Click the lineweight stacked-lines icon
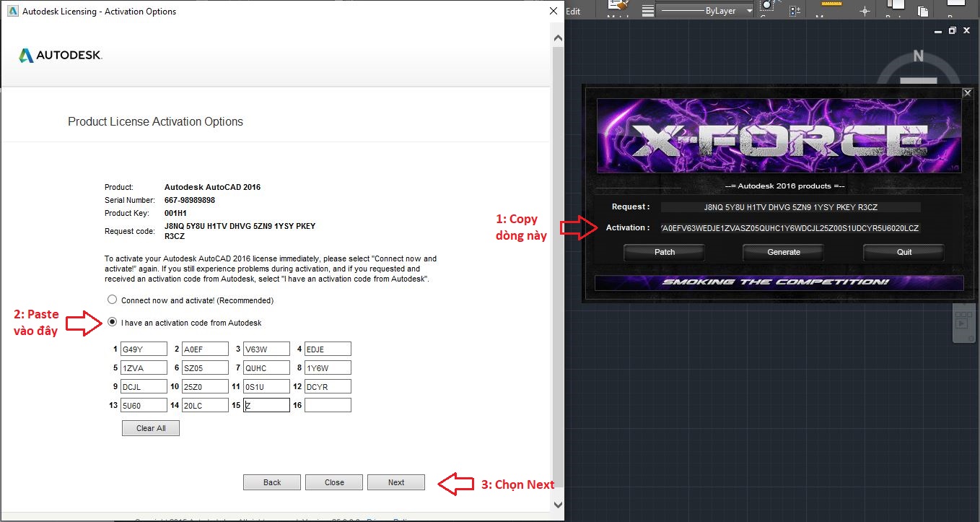Screen dimensions: 980x522 [648, 11]
